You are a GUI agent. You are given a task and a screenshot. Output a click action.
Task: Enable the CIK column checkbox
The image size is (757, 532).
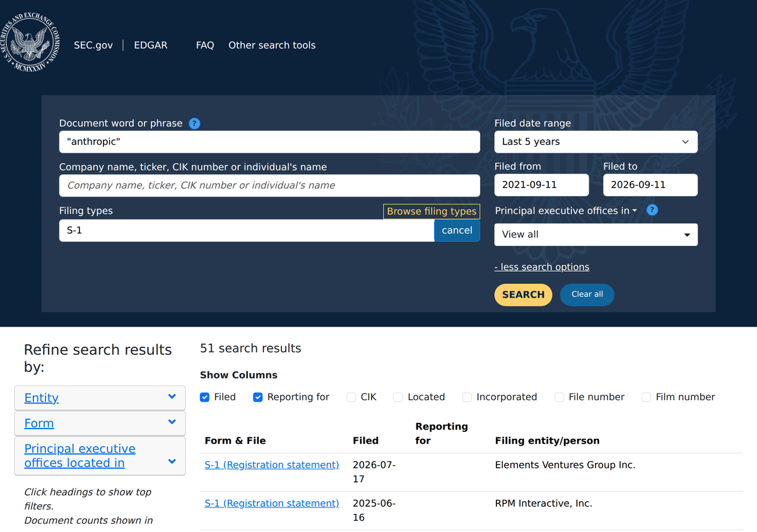coord(351,397)
